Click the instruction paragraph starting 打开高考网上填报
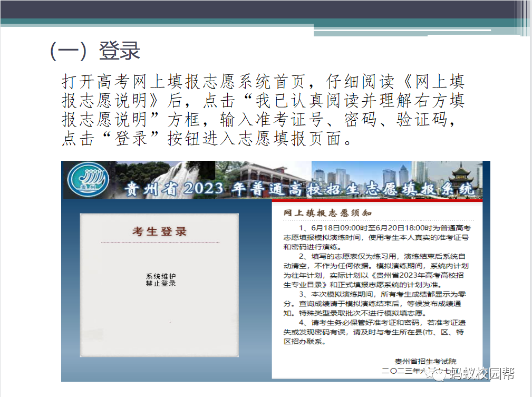This screenshot has width=532, height=397. click(263, 110)
